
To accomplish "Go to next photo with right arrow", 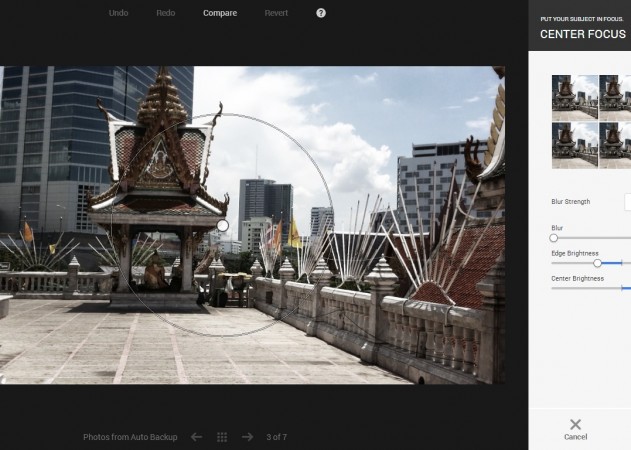I will pos(247,437).
